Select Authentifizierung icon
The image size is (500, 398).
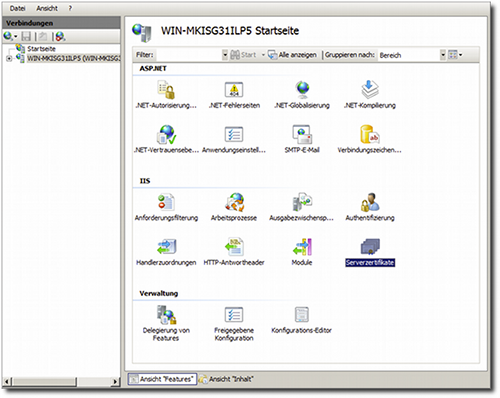point(370,202)
